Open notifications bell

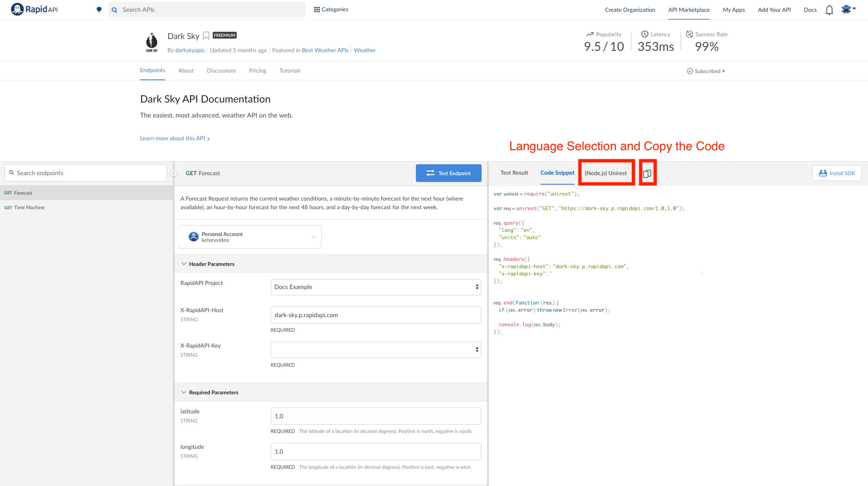coord(829,10)
